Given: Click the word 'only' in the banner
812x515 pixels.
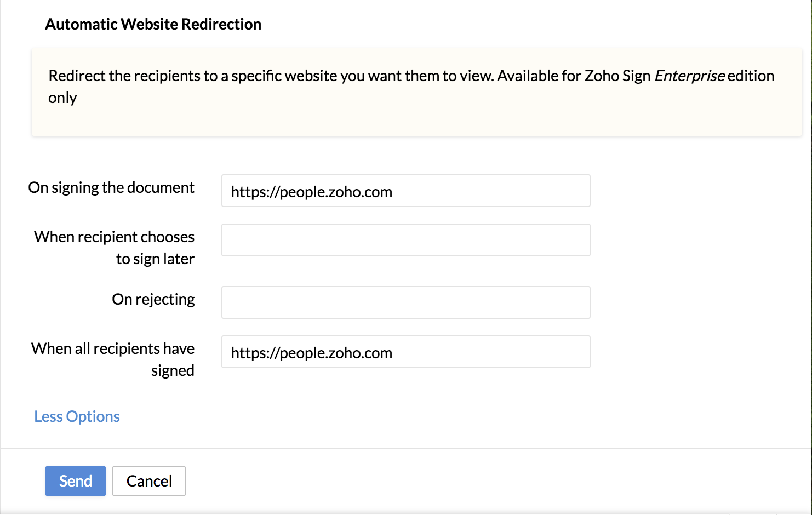Looking at the screenshot, I should coord(62,98).
